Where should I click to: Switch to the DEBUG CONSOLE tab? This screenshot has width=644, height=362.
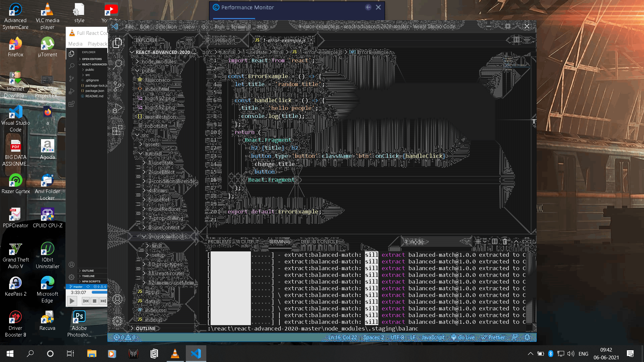click(319, 242)
